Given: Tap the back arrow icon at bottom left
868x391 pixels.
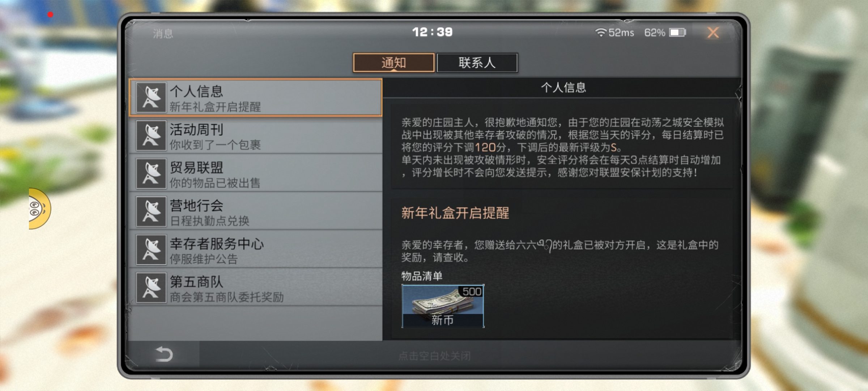Looking at the screenshot, I should coord(164,354).
